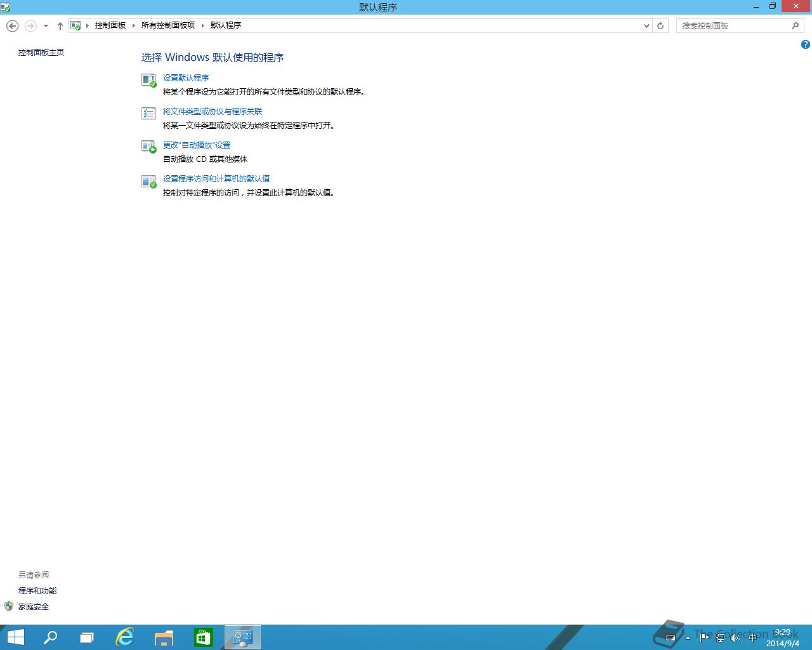This screenshot has height=650, width=812.
Task: Open the Store from taskbar
Action: (203, 637)
